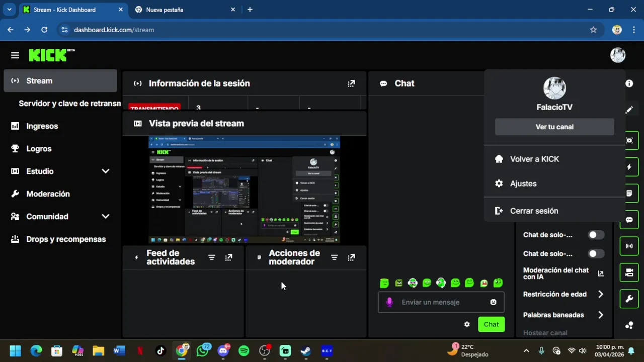Click the purple microphone icon in chat box
Screen dimensions: 644x362
pyautogui.click(x=389, y=302)
